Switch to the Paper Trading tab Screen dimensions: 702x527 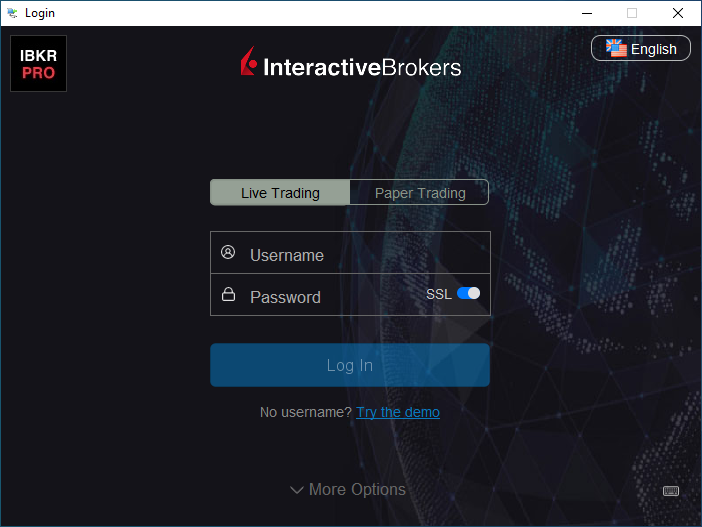point(420,192)
